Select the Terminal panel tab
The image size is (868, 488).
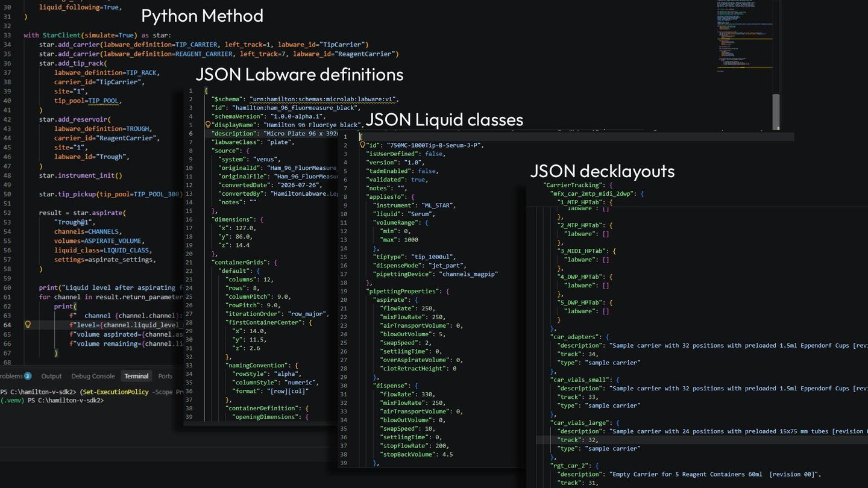pos(136,376)
